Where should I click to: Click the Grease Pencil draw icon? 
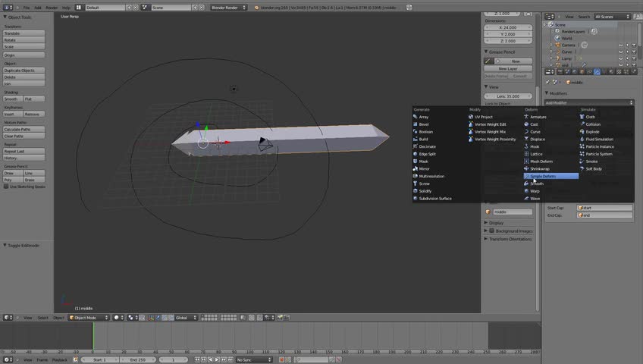pyautogui.click(x=489, y=61)
